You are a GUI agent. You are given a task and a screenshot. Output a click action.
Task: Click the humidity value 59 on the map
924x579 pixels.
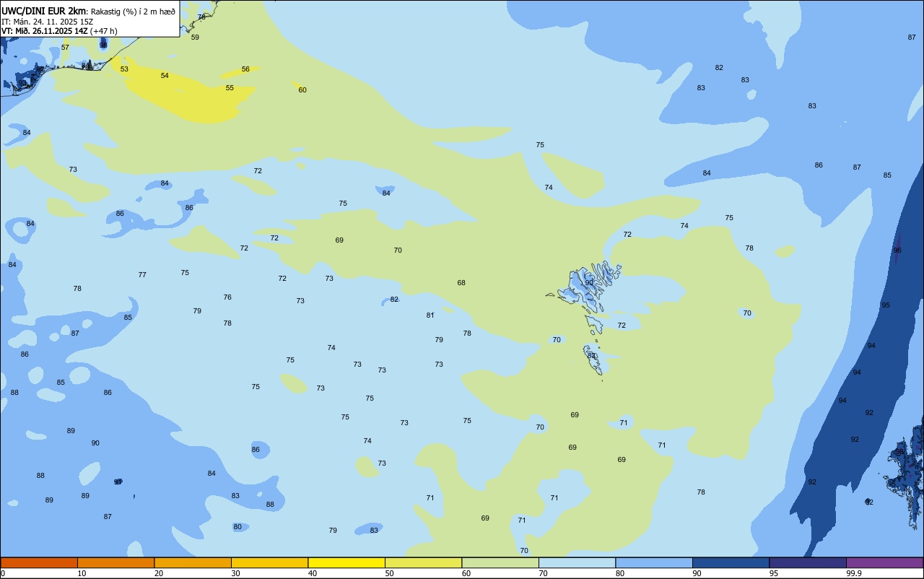pos(195,38)
